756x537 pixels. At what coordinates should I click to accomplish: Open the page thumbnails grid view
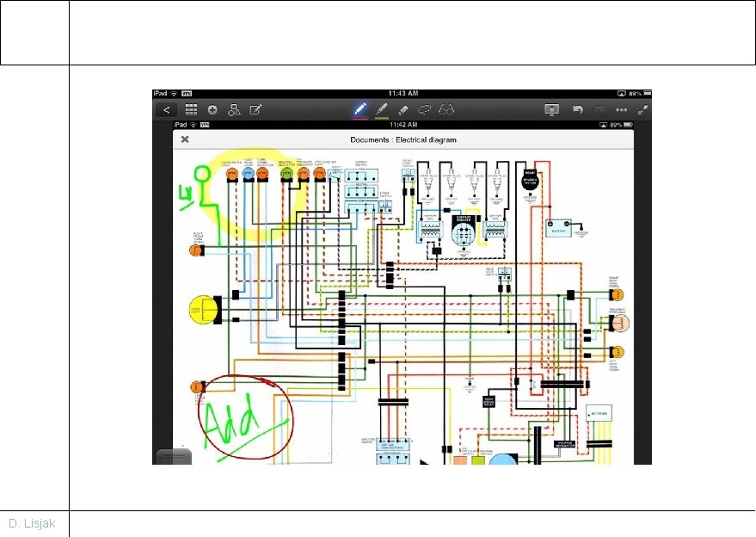(191, 109)
